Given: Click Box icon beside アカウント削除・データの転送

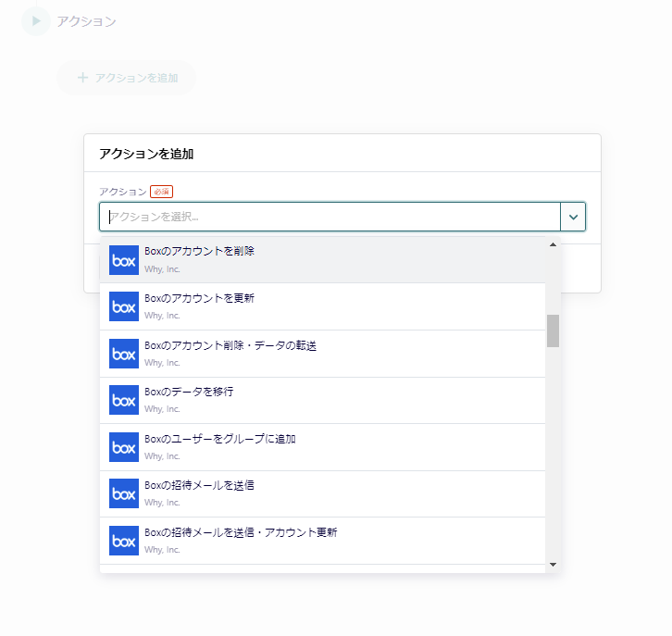Looking at the screenshot, I should (124, 354).
